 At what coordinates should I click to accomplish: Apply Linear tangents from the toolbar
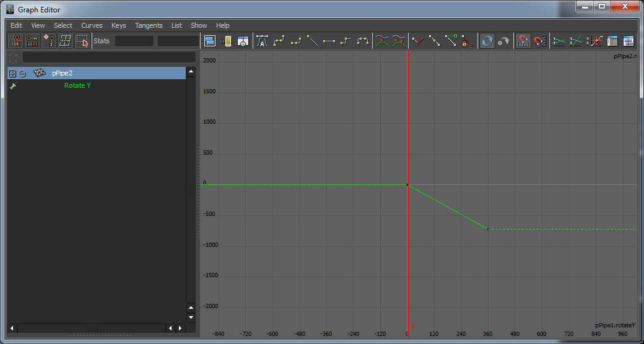click(x=313, y=41)
